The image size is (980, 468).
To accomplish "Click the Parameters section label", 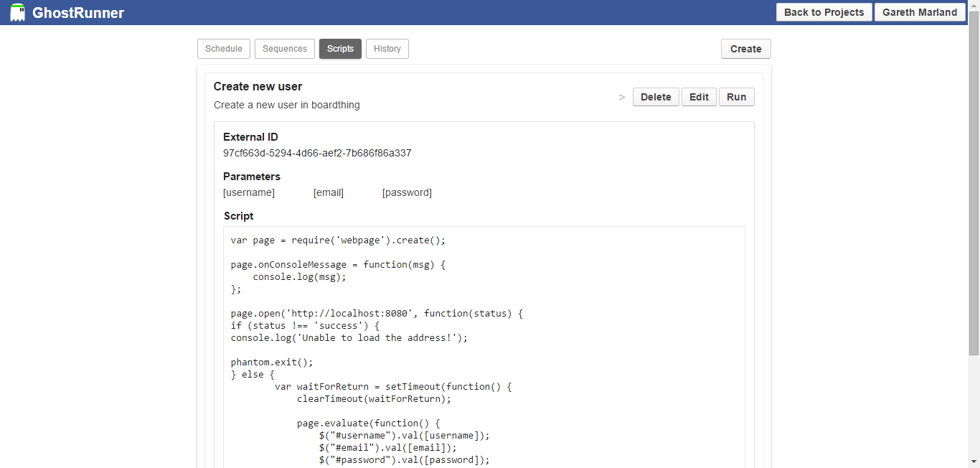I will [252, 176].
